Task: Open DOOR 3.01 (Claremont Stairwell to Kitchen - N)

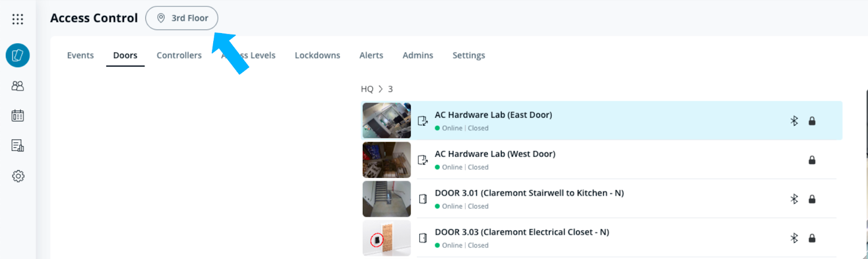Action: (529, 193)
